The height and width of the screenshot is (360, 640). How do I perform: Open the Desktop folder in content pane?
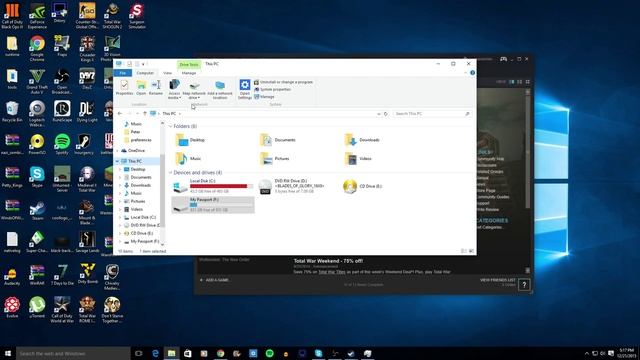[x=191, y=140]
